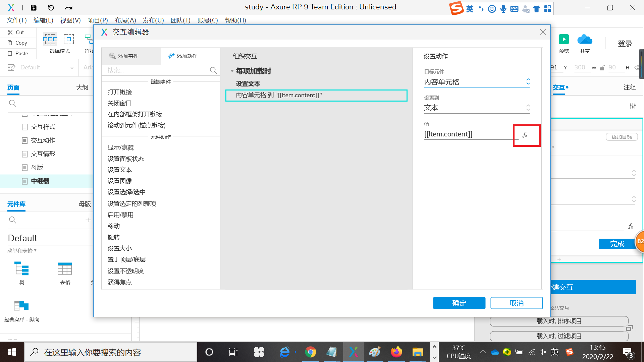Click the Undo arrow icon in toolbar
644x362 pixels.
point(51,8)
